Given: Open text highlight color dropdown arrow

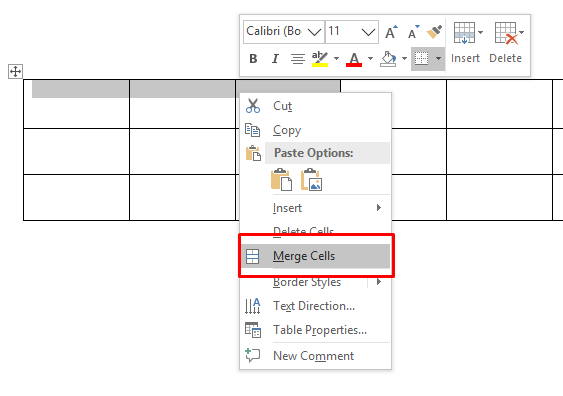Looking at the screenshot, I should (x=336, y=59).
